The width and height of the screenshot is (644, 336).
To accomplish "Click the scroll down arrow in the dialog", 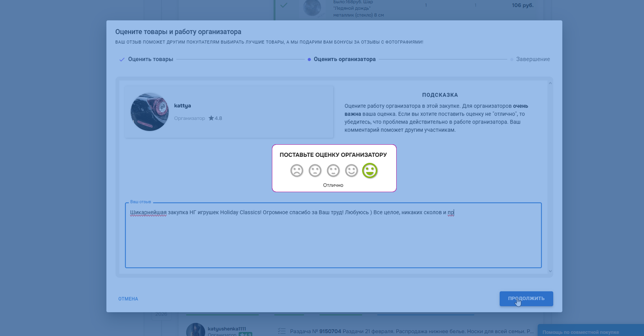I will 550,271.
